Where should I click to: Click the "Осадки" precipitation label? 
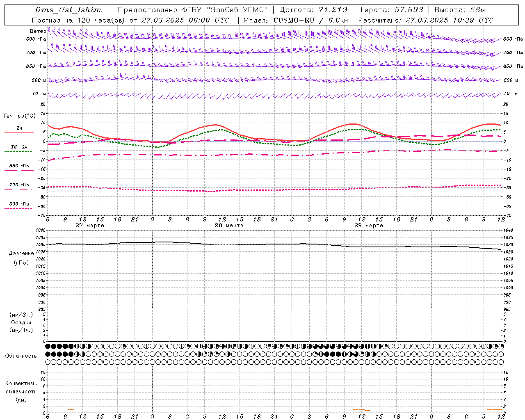[x=21, y=322]
